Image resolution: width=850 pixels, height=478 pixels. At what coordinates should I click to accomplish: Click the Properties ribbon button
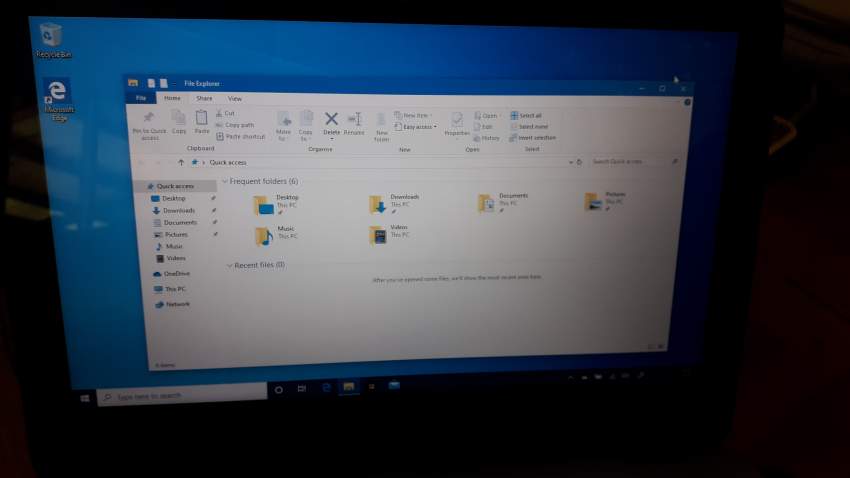coord(457,124)
